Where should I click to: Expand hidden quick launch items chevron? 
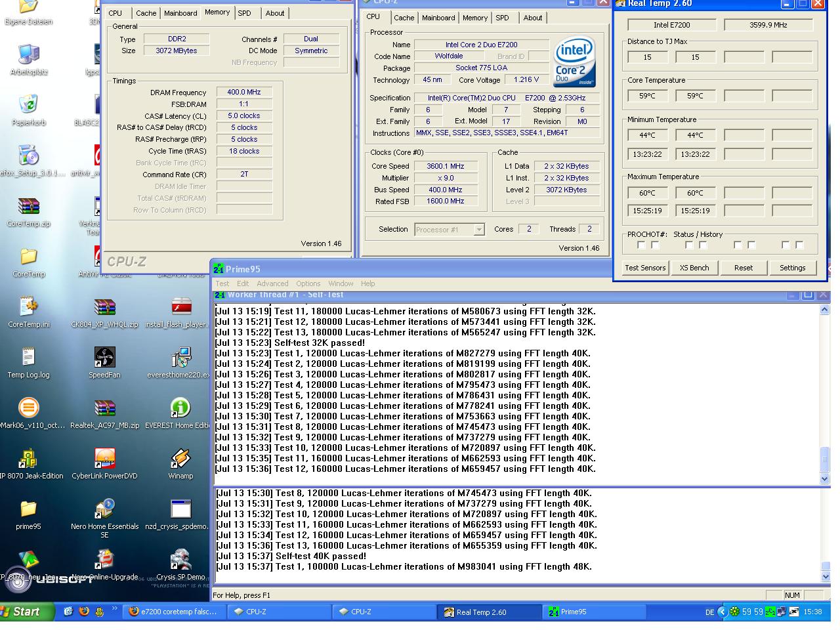(115, 609)
